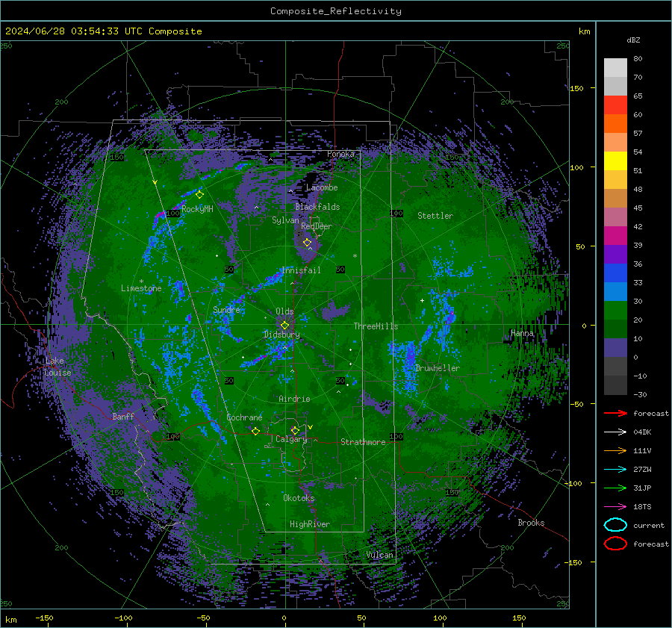Click the ThreeHills city label

coord(376,326)
